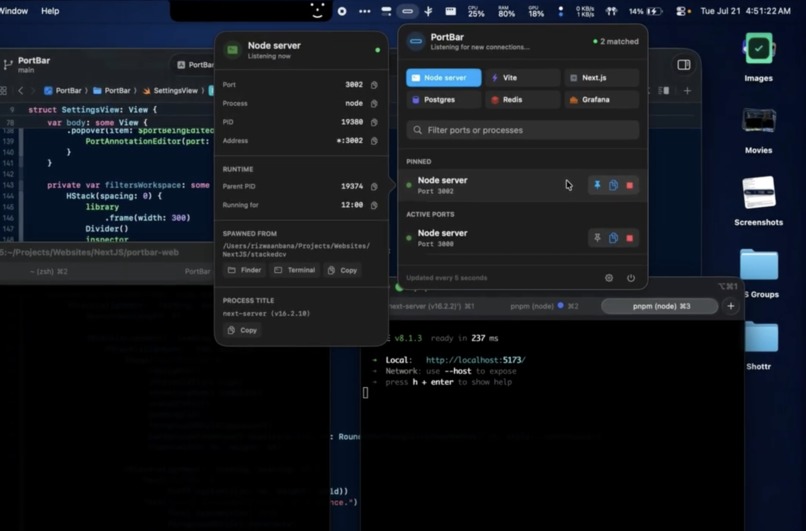806x531 pixels.
Task: Click the menu bar three-dots icon
Action: coord(364,11)
